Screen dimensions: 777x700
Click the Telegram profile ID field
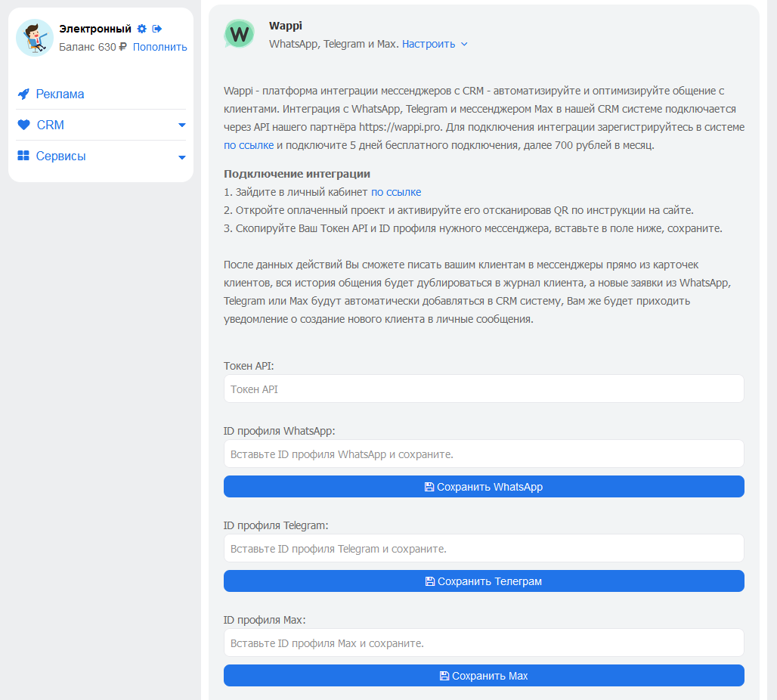click(484, 549)
